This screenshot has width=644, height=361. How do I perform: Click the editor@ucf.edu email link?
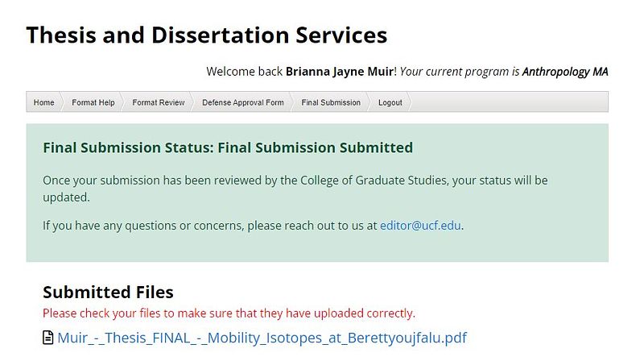pos(420,226)
